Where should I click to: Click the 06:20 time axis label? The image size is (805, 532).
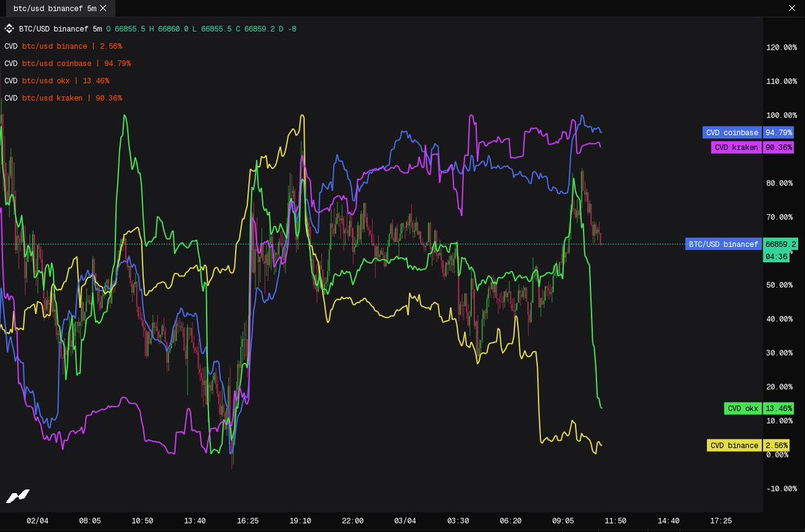coord(511,521)
